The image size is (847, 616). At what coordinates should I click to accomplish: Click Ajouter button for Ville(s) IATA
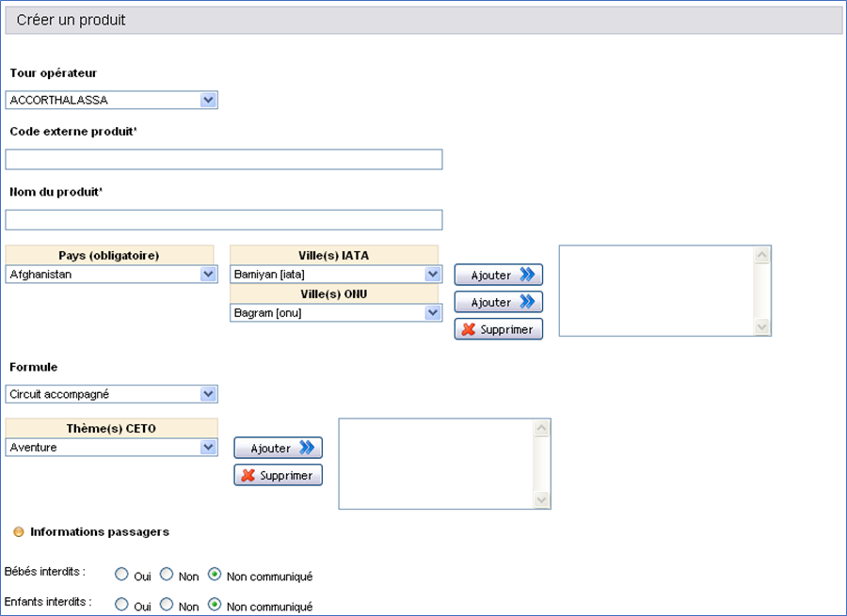498,275
